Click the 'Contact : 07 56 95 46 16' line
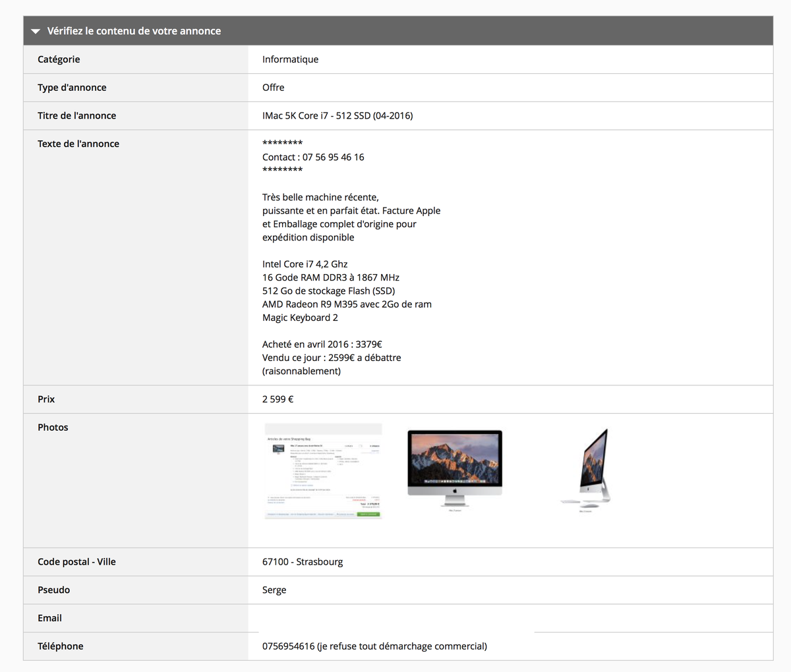 click(x=313, y=157)
